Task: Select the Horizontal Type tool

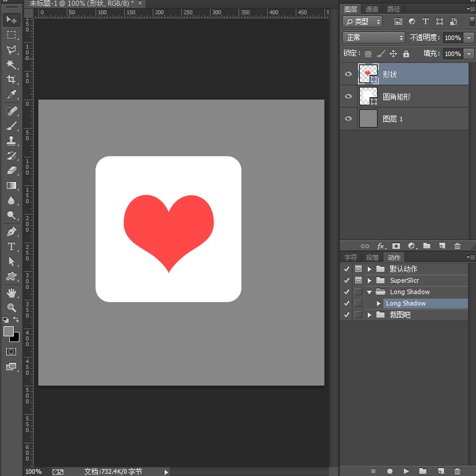Action: click(x=11, y=247)
